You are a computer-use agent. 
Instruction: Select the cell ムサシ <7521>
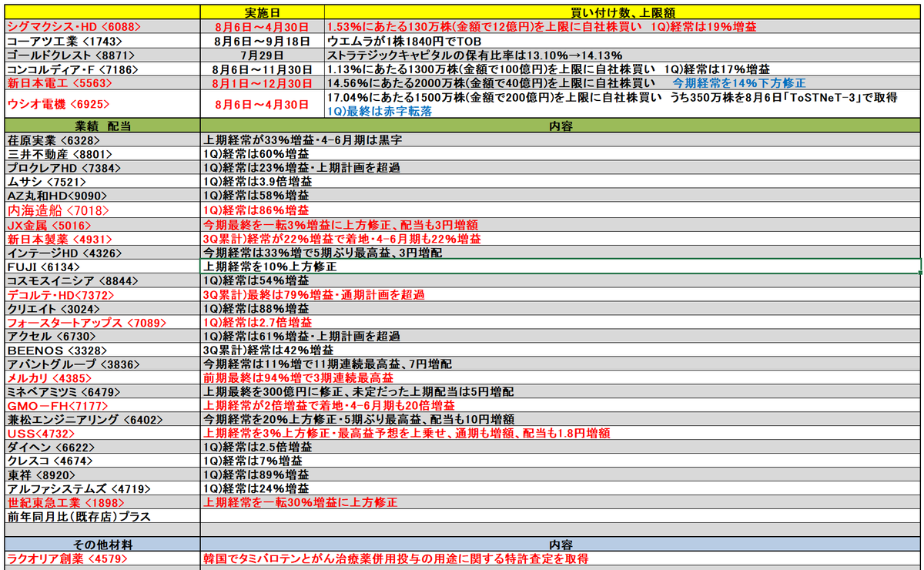[x=102, y=182]
